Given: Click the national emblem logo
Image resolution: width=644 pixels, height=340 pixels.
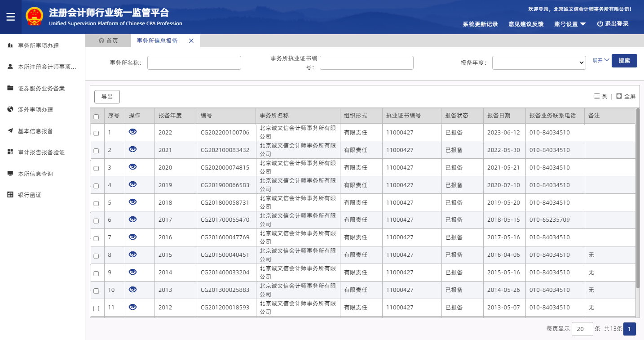Looking at the screenshot, I should click(x=35, y=17).
